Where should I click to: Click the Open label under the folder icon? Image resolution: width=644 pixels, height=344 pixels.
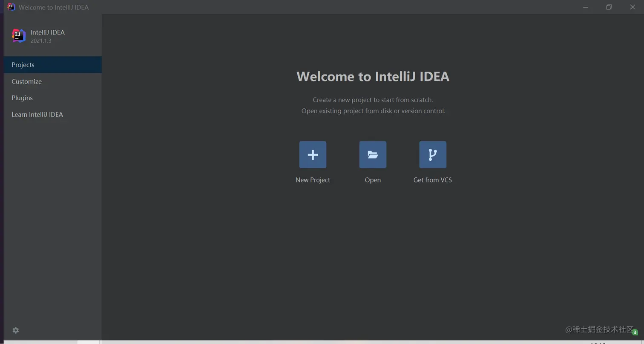(373, 180)
